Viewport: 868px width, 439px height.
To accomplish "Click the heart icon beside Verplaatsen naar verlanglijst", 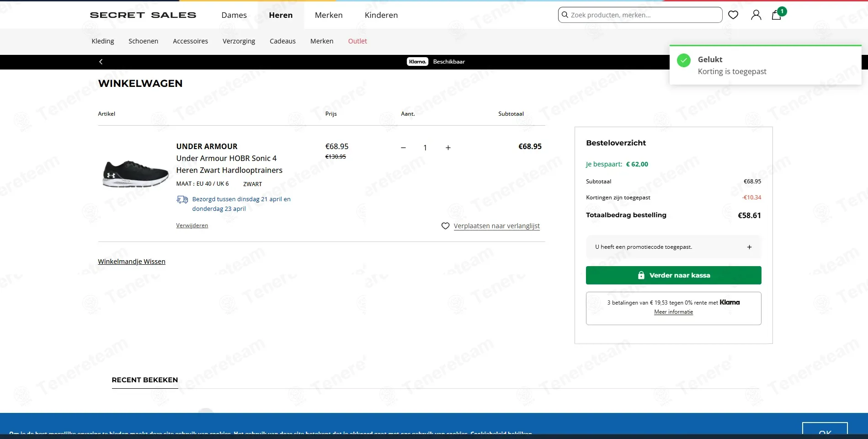I will click(x=445, y=226).
